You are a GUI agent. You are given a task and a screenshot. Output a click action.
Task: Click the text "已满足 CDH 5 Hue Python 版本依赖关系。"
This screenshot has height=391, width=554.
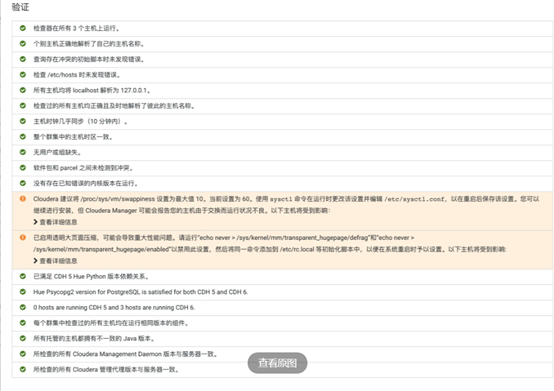coord(91,277)
